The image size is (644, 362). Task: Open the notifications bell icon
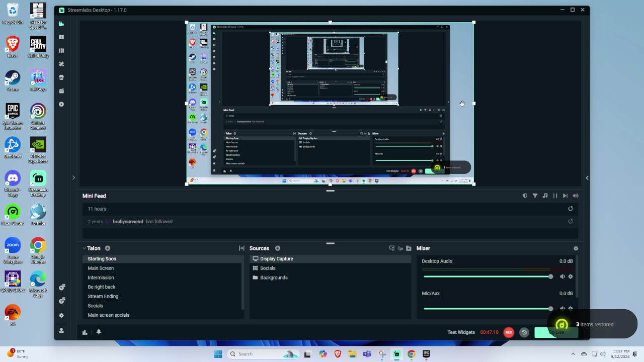pos(99,332)
